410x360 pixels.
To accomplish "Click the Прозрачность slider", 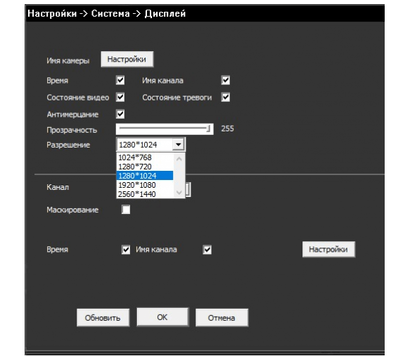I will click(x=165, y=129).
